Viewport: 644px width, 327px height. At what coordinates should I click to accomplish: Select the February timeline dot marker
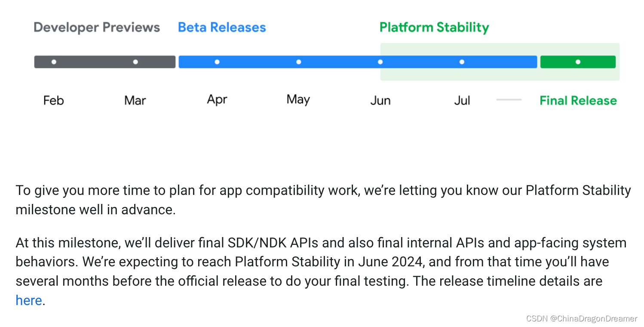(54, 62)
